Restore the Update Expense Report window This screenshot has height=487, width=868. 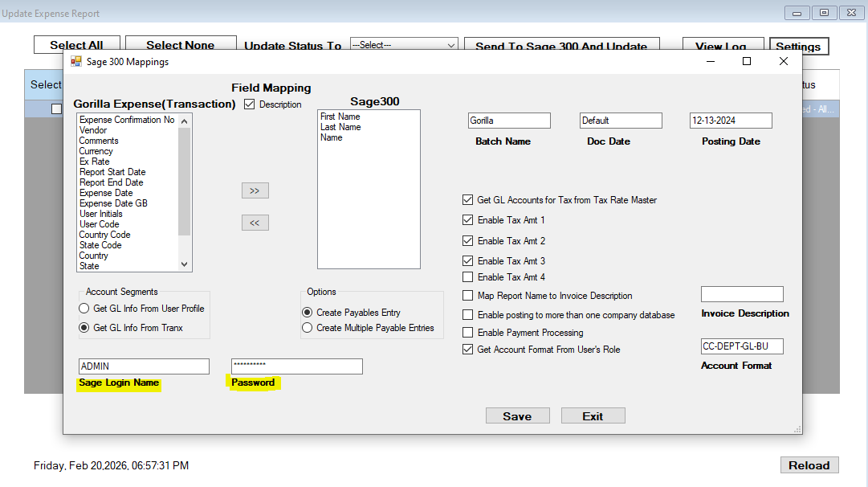(825, 13)
